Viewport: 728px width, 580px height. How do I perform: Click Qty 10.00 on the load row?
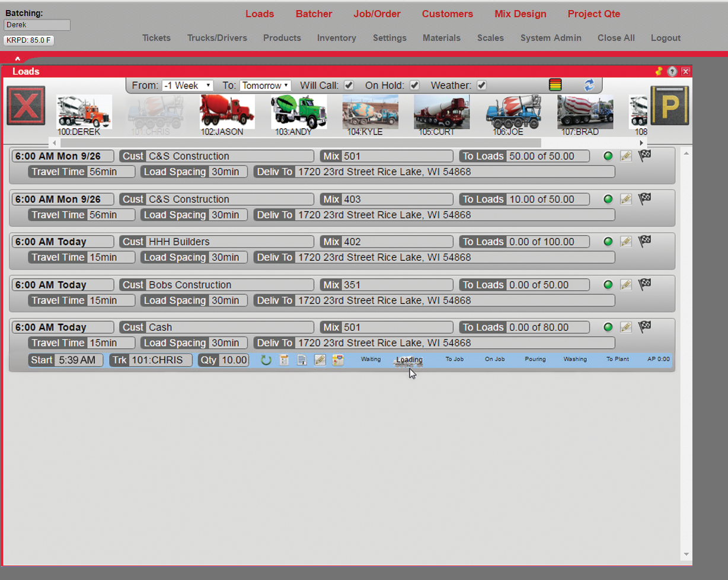click(x=223, y=360)
